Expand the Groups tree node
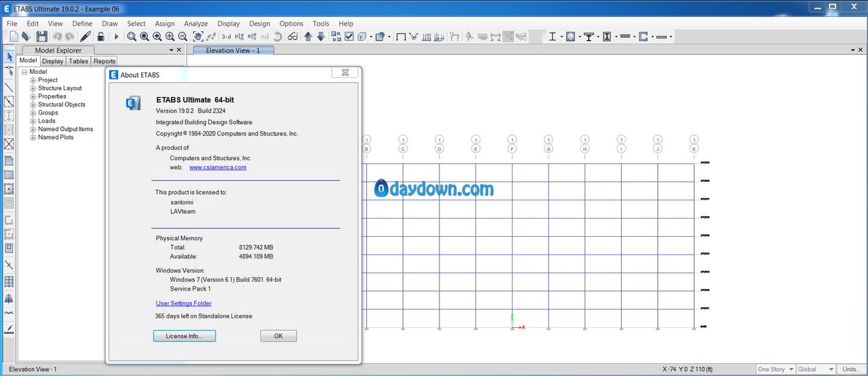The height and width of the screenshot is (376, 868). coord(33,113)
